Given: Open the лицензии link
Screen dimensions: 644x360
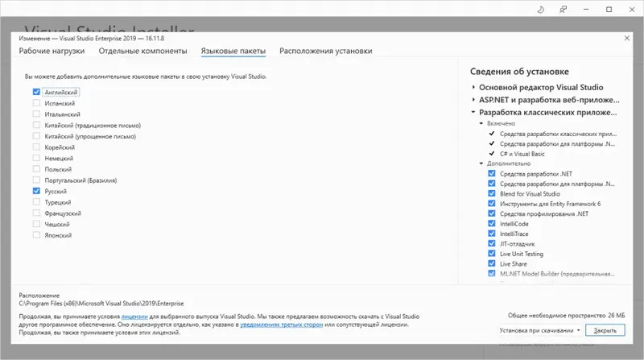Looking at the screenshot, I should pos(134,317).
